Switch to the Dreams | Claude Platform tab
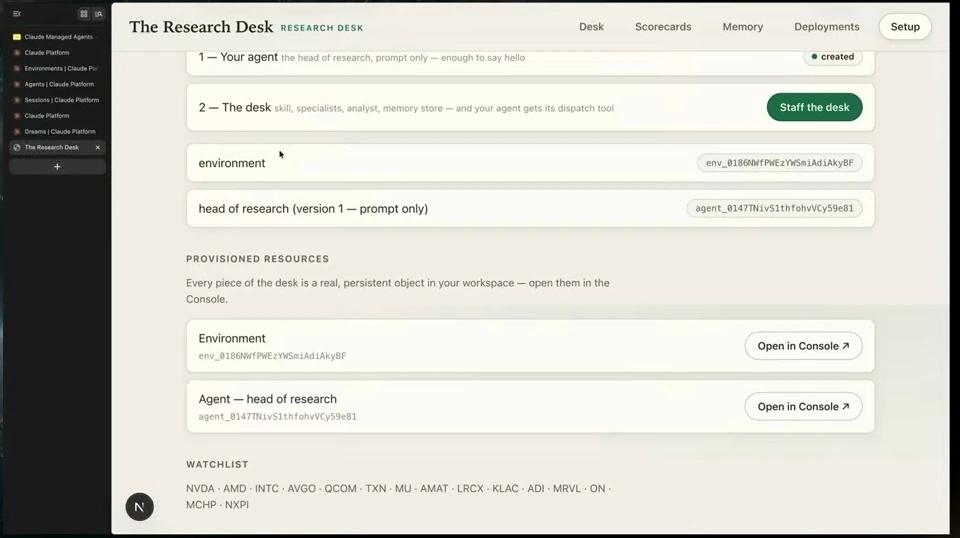 point(57,132)
